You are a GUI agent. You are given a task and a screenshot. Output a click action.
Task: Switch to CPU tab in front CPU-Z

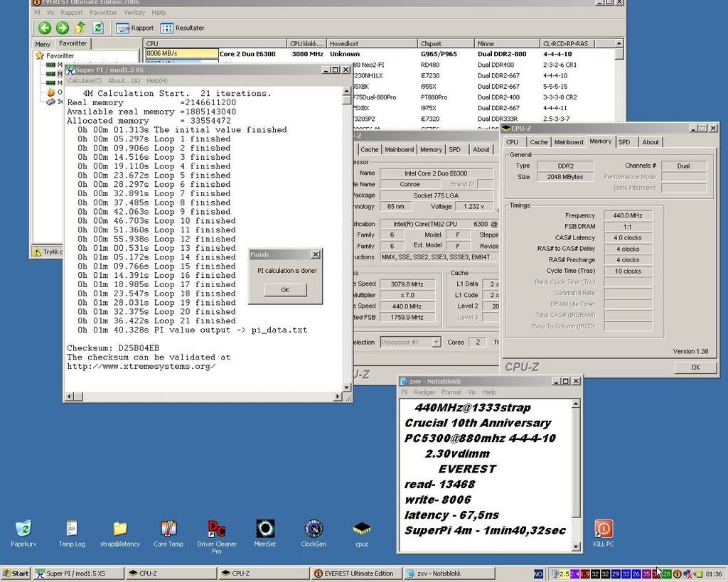tap(512, 142)
